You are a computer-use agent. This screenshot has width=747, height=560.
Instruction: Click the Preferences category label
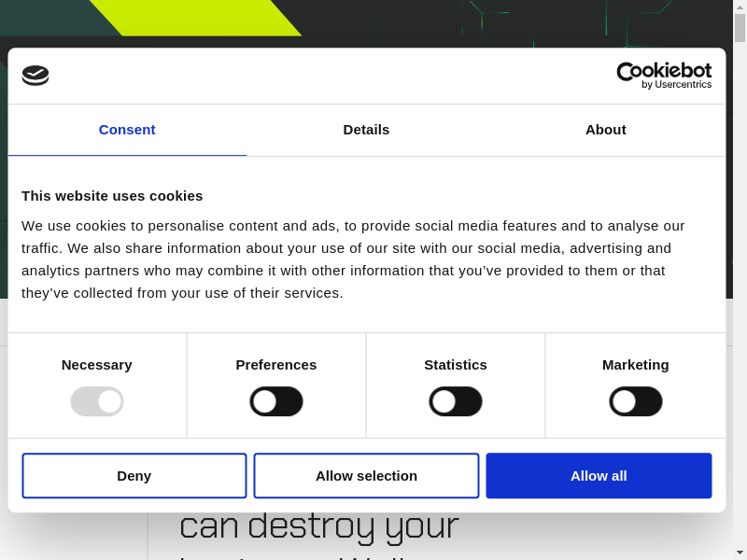276,365
